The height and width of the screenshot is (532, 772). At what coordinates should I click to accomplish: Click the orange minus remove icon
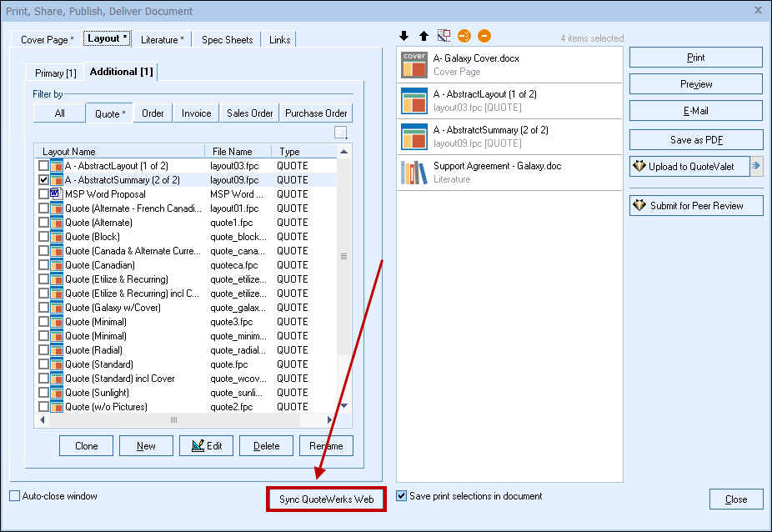484,36
